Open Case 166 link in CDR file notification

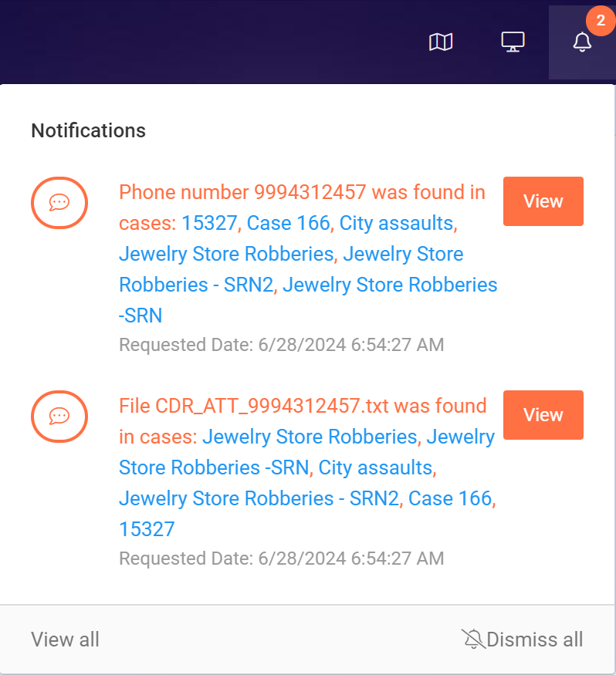(x=450, y=498)
